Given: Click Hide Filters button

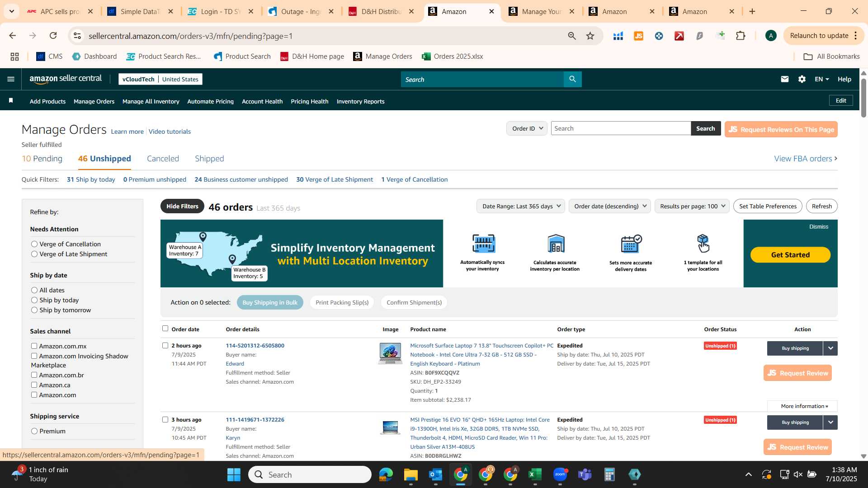Looking at the screenshot, I should [x=182, y=206].
